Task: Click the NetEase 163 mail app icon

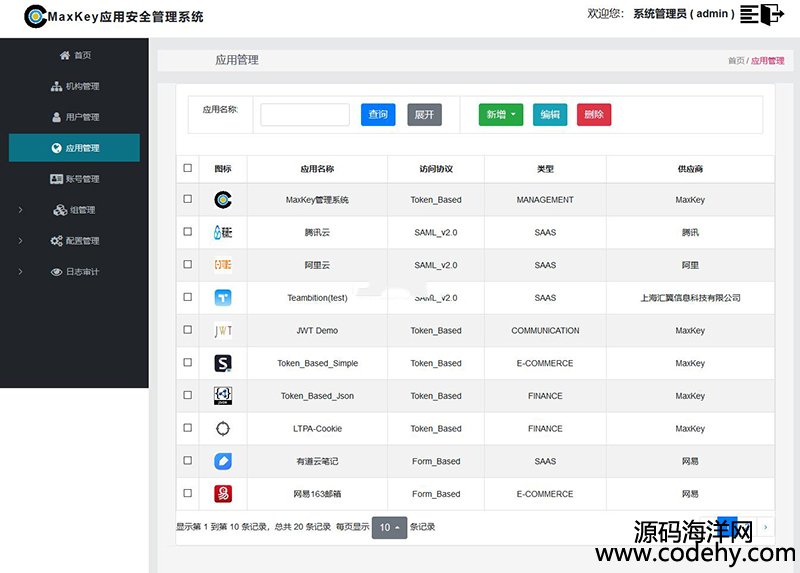Action: tap(223, 494)
